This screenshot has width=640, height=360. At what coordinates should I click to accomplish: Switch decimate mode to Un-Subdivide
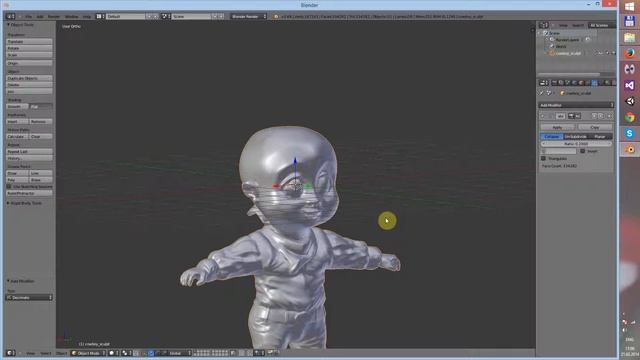[576, 136]
